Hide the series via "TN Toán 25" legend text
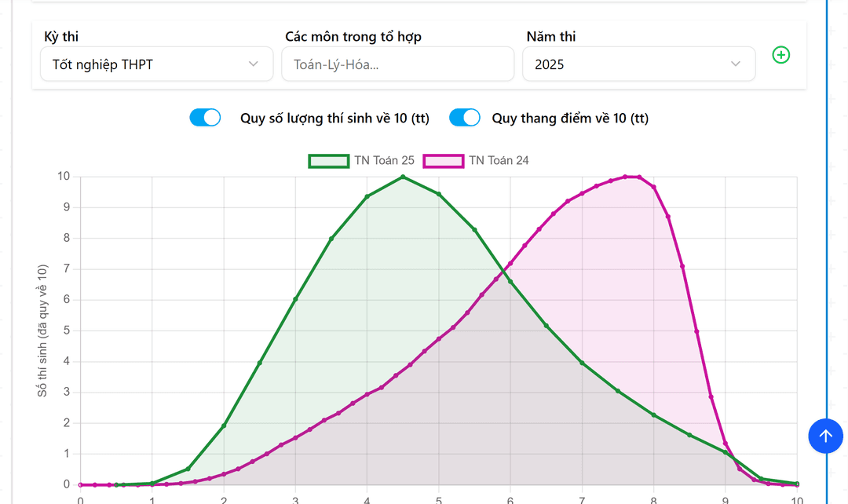Image resolution: width=848 pixels, height=504 pixels. pos(384,161)
